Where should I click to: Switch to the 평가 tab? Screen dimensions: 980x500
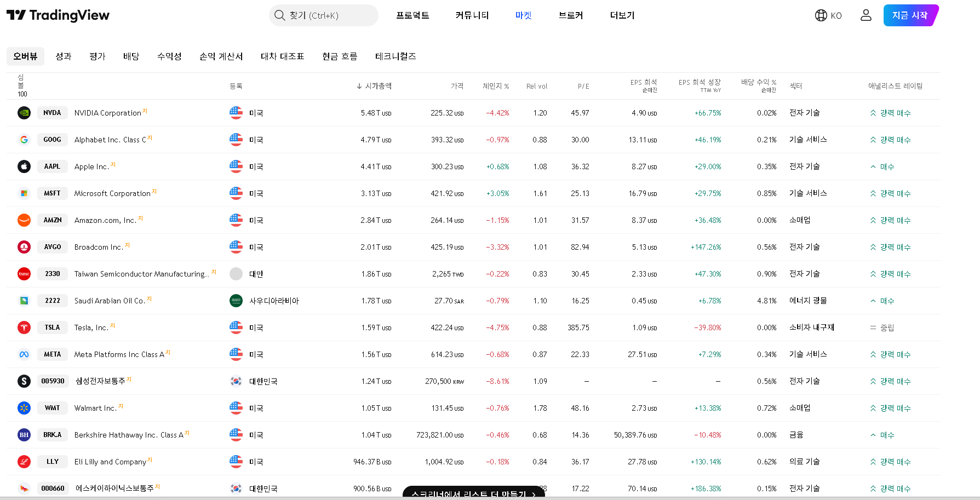[98, 56]
